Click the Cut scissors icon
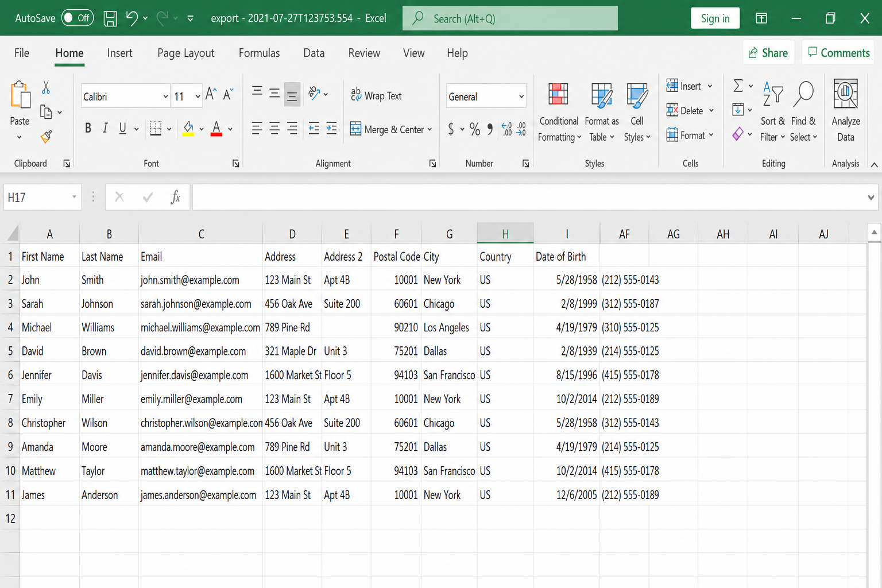 (46, 87)
